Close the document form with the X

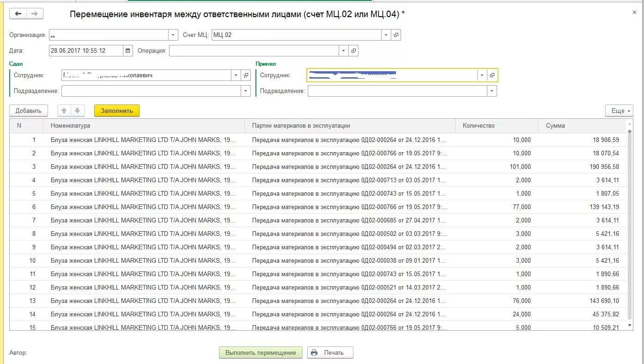634,12
